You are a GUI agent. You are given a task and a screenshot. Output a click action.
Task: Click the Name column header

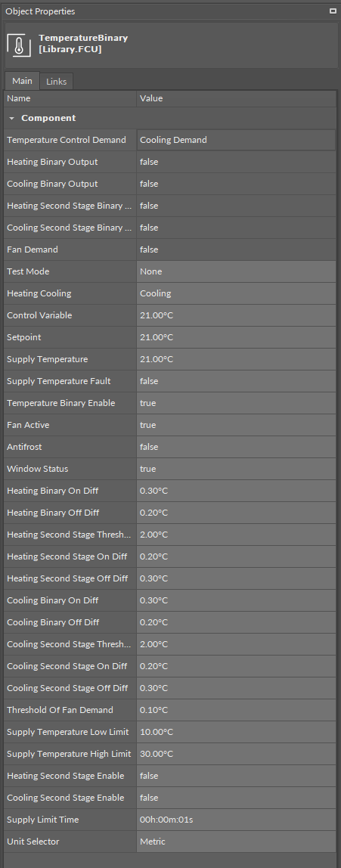point(70,98)
